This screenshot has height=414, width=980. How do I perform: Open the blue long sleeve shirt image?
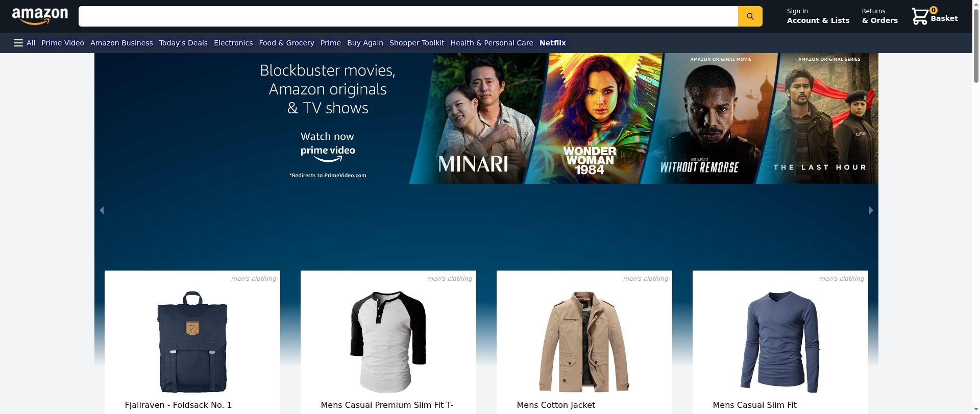(780, 342)
